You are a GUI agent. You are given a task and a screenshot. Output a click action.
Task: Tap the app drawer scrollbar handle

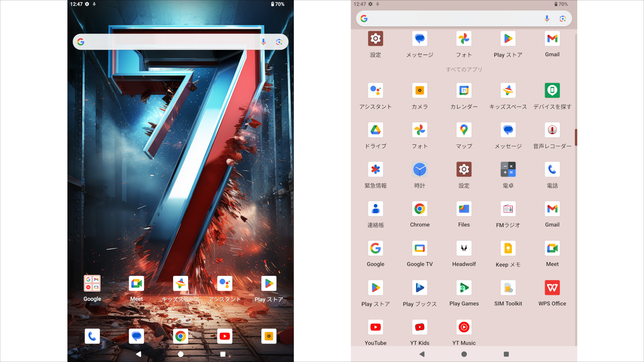pyautogui.click(x=576, y=137)
